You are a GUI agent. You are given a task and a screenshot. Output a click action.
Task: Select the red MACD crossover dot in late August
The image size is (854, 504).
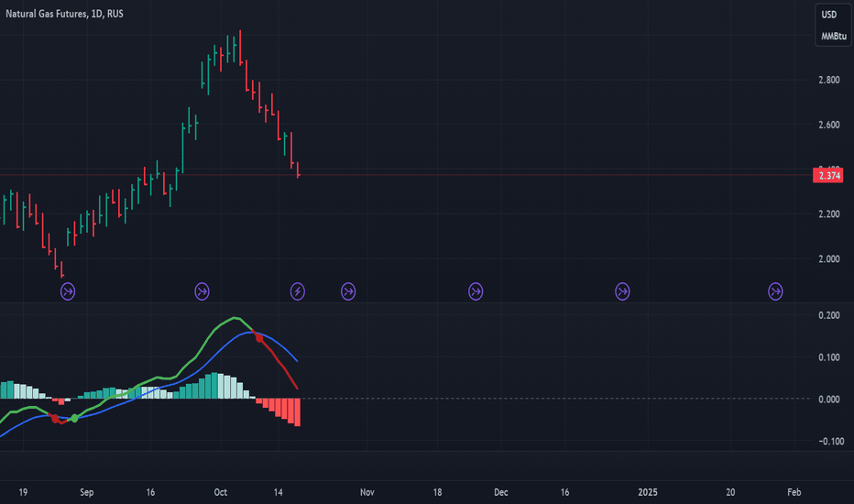54,419
